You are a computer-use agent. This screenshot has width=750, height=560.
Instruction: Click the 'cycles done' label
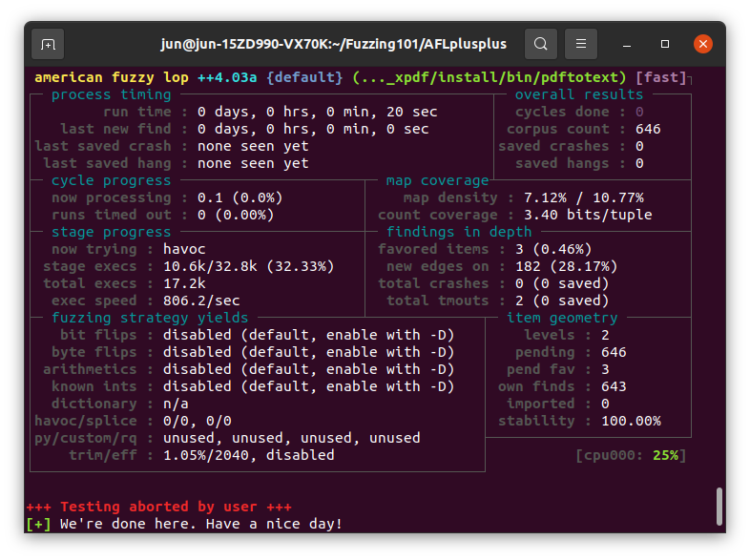pyautogui.click(x=562, y=112)
